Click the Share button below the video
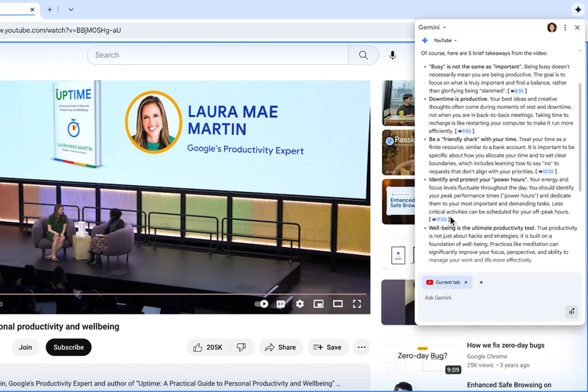The height and width of the screenshot is (392, 588). tap(281, 347)
